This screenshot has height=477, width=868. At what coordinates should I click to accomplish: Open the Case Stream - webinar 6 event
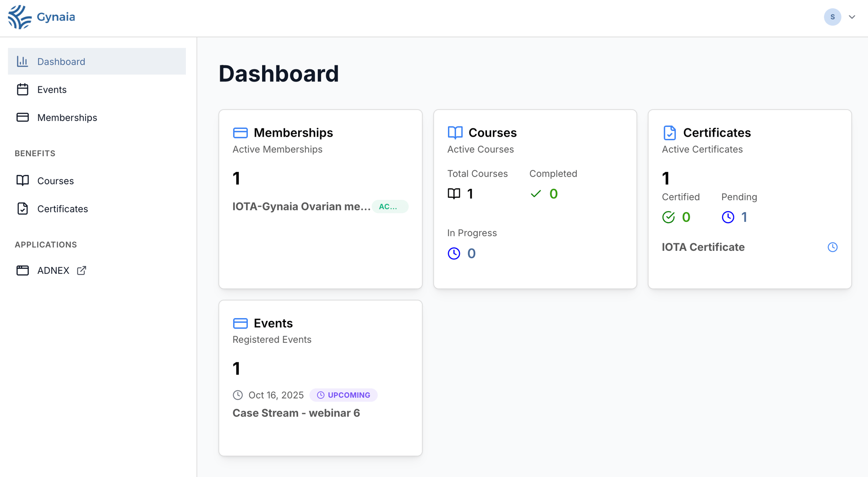296,413
